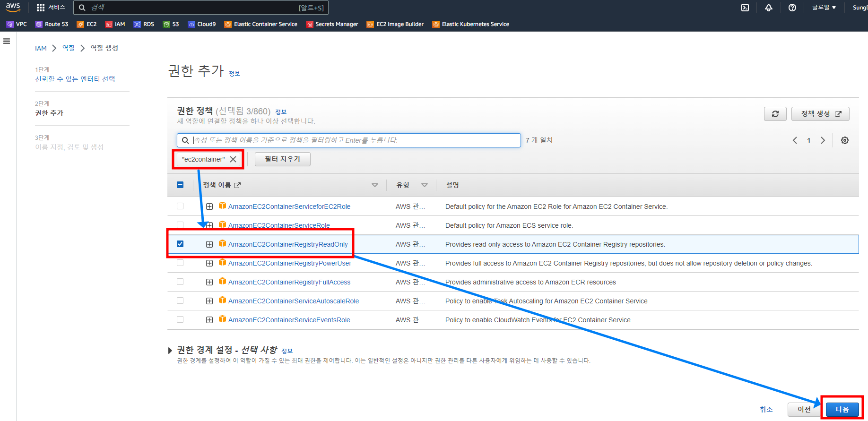This screenshot has width=868, height=421.
Task: Go to next page of policies
Action: point(823,140)
